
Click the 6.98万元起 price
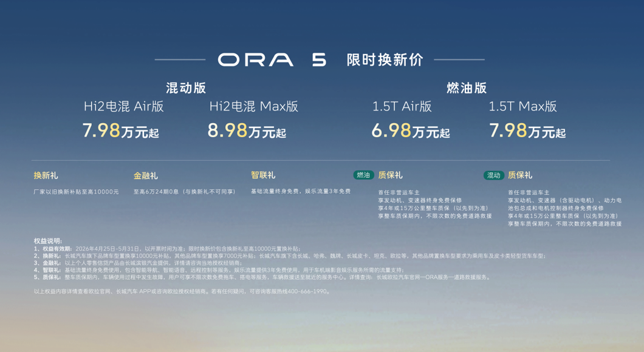[411, 131]
